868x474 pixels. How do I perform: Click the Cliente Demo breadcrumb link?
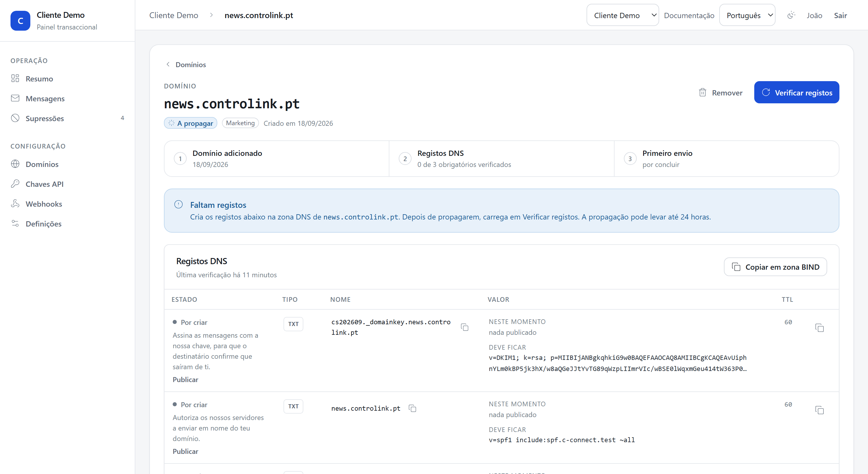tap(174, 15)
